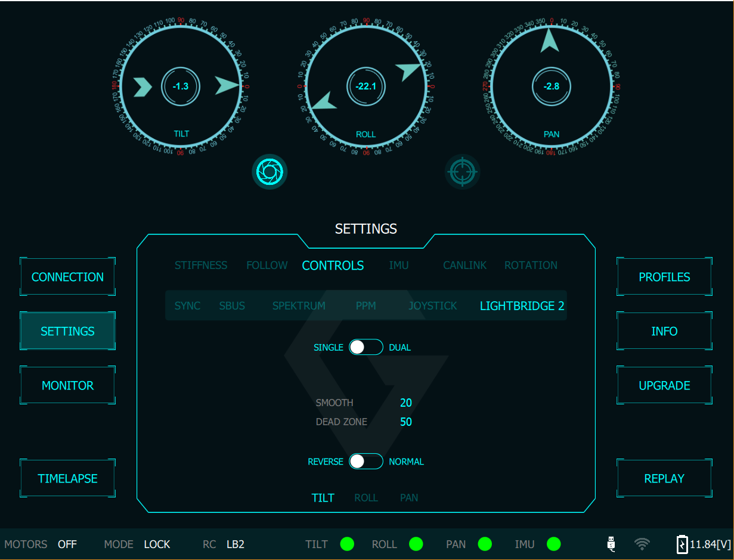Click the green TILT status indicator
The image size is (734, 560).
point(347,544)
